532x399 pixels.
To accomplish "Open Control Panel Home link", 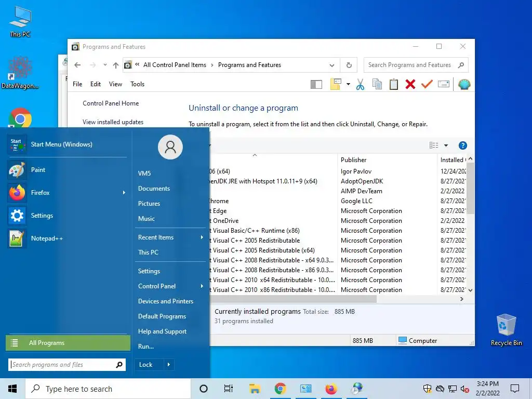I will 111,103.
